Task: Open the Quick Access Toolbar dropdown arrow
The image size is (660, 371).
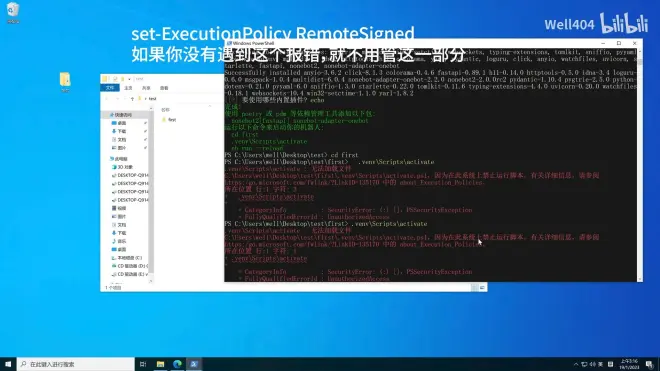Action: pos(129,79)
